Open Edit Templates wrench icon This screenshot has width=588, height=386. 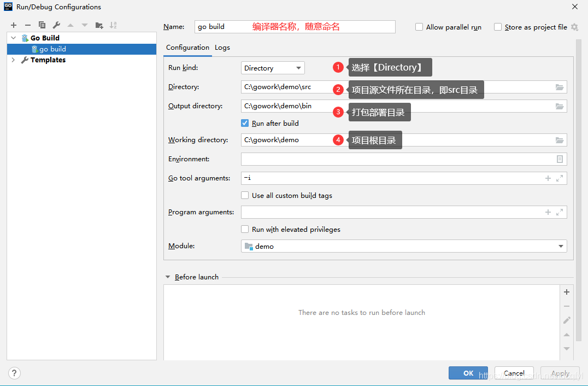click(x=56, y=25)
